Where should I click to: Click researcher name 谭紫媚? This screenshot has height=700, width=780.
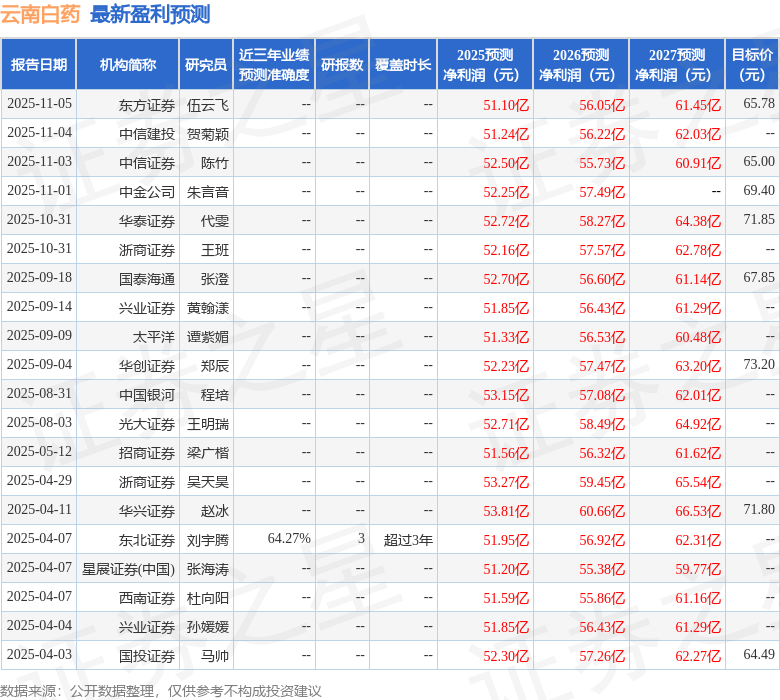[208, 337]
